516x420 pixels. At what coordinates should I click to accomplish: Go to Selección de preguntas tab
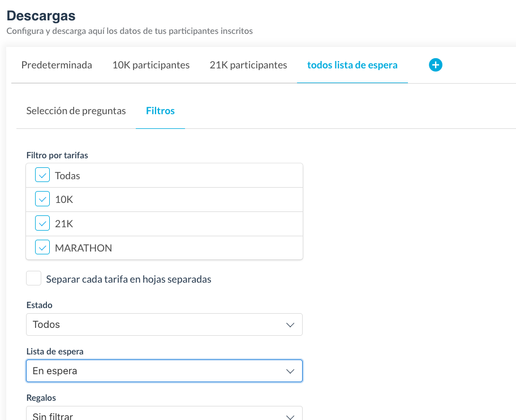[x=76, y=111]
